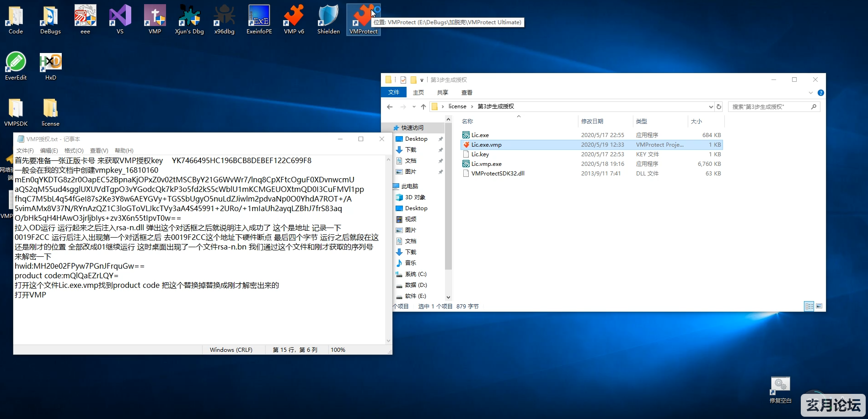The image size is (868, 419).
Task: Expand recent locations dropdown in Explorer
Action: 414,106
